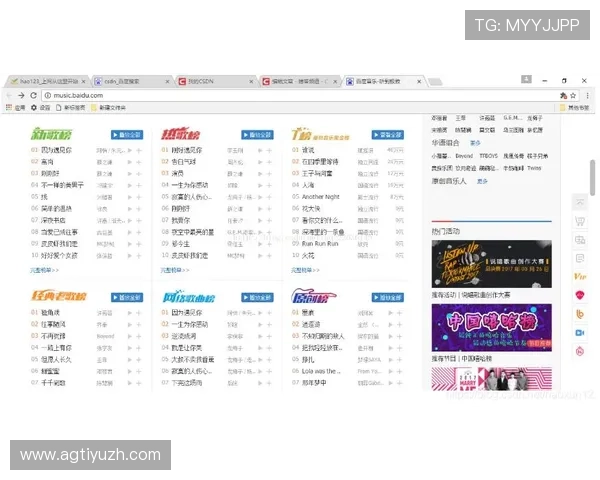Click the device icon below cart icon

(x=580, y=240)
